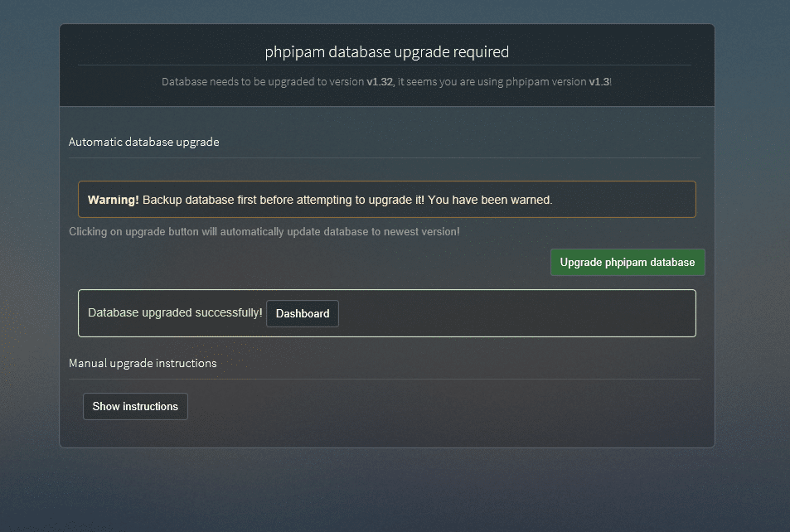This screenshot has height=532, width=790.
Task: Show manual upgrade instructions
Action: tap(135, 406)
